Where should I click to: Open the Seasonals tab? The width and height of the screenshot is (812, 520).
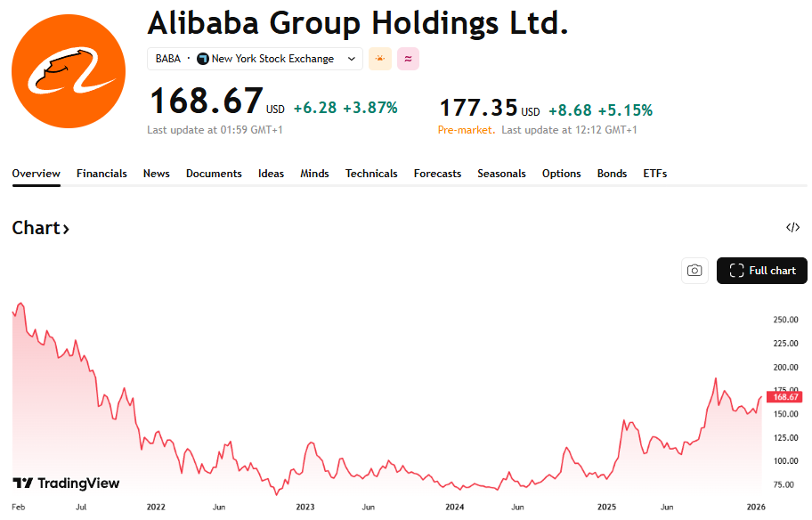coord(501,174)
